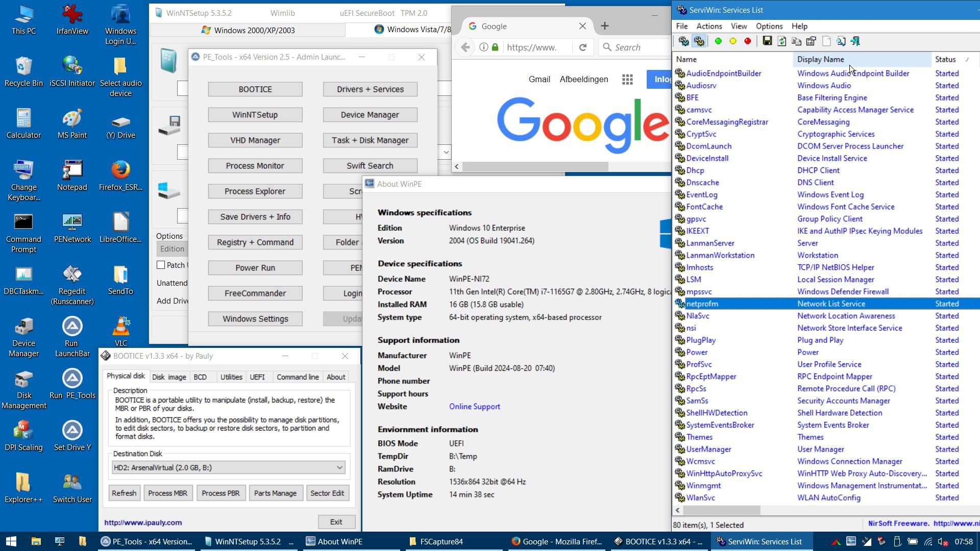Open the File menu in ServiWin
Viewport: 980px width, 551px height.
point(682,26)
